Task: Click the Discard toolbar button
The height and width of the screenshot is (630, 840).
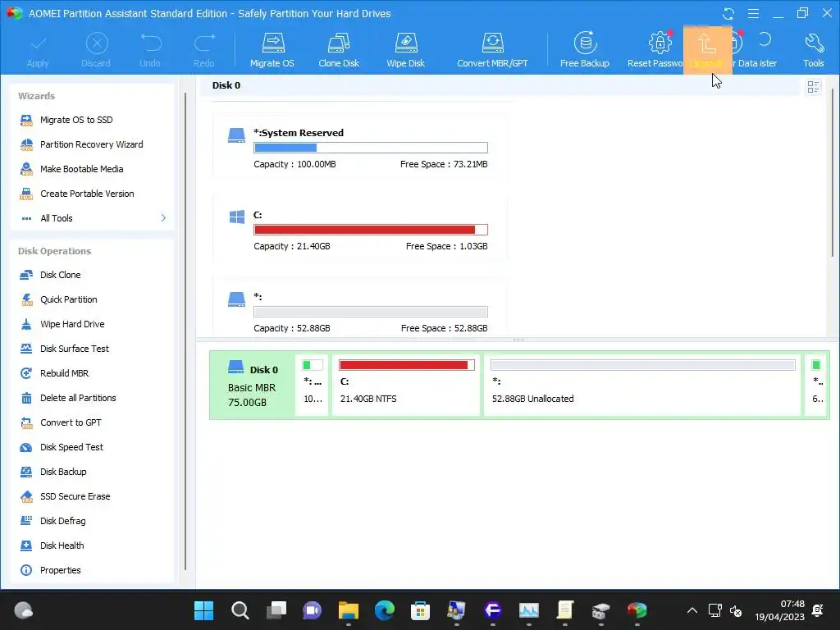Action: click(x=97, y=50)
